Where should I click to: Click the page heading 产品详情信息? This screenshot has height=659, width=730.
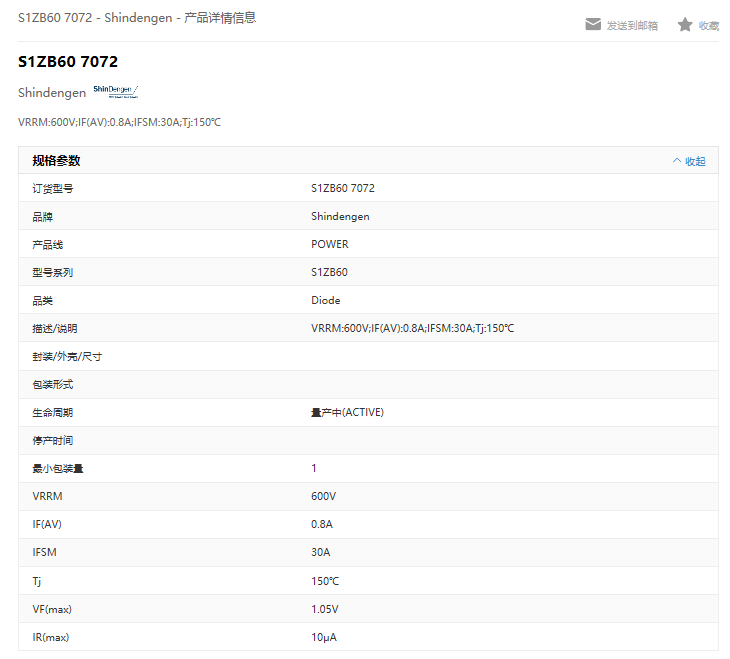tap(220, 18)
